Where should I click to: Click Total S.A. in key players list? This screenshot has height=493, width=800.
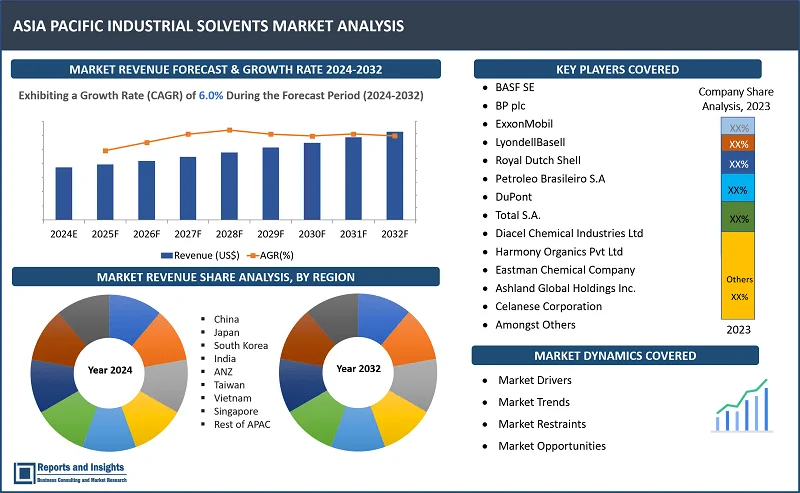[518, 215]
